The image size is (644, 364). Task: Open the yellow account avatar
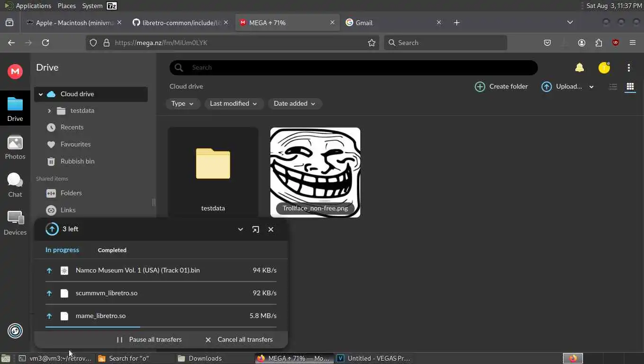tap(604, 68)
